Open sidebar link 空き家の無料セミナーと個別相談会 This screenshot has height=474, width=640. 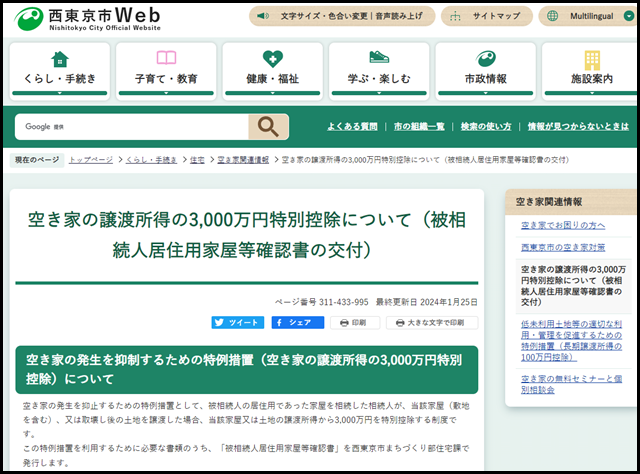pyautogui.click(x=571, y=384)
